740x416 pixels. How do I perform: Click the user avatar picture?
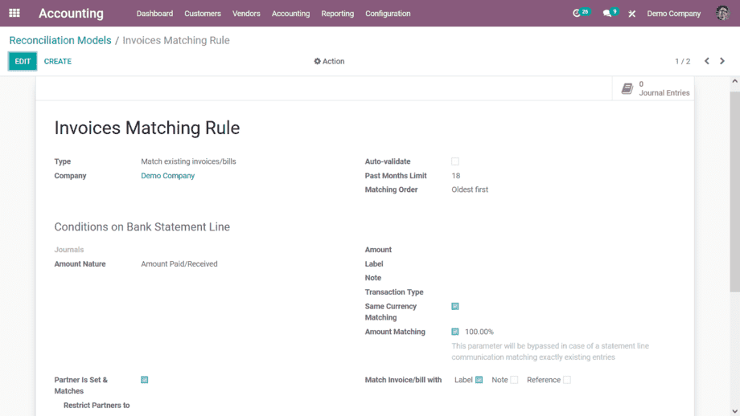pos(722,13)
